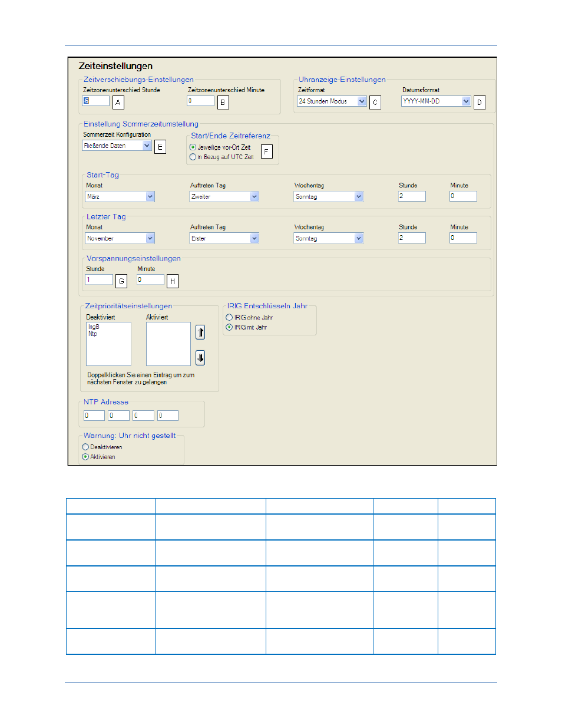Click the Zeitzonenunterschied Stunde input field

[x=95, y=101]
